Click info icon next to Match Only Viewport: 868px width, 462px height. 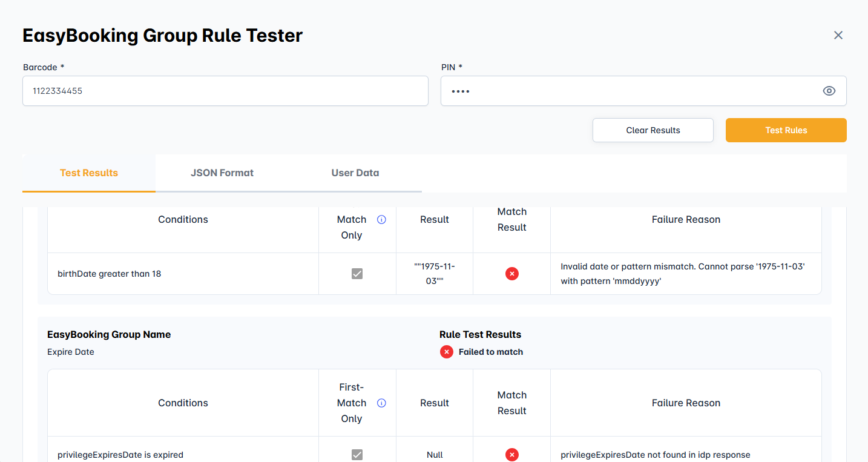tap(381, 220)
